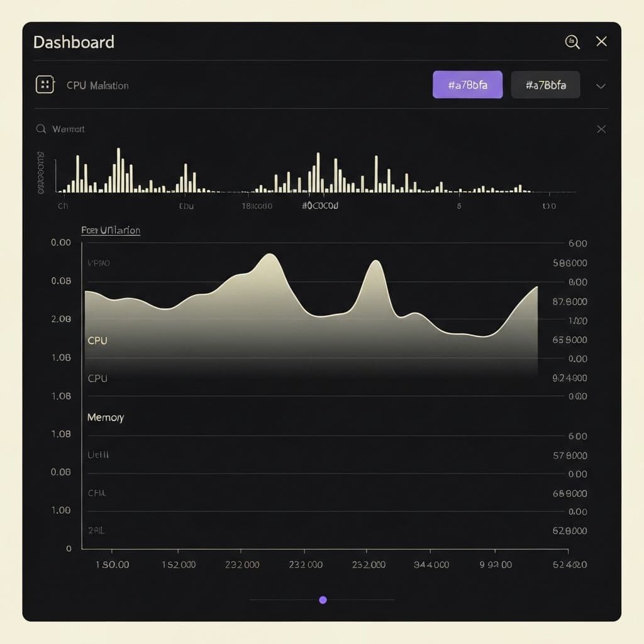Select the purple #a78bfa button
This screenshot has width=644, height=644.
[467, 85]
